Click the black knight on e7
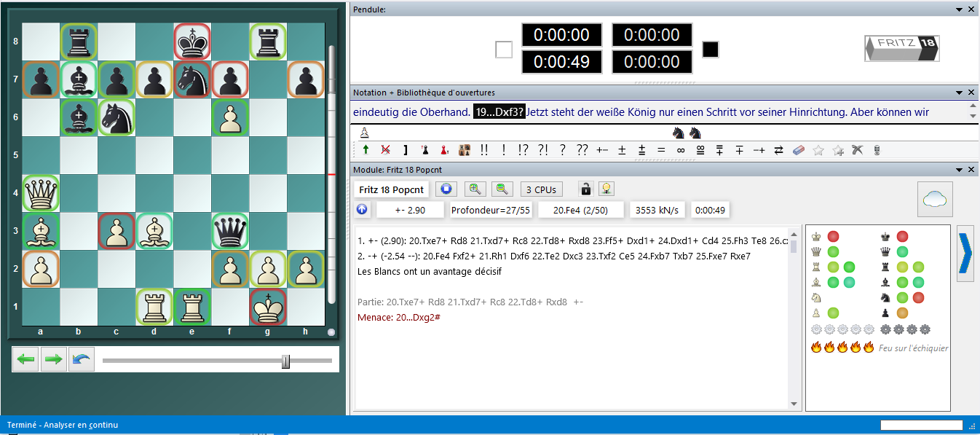Screen dimensions: 980x435 point(192,79)
